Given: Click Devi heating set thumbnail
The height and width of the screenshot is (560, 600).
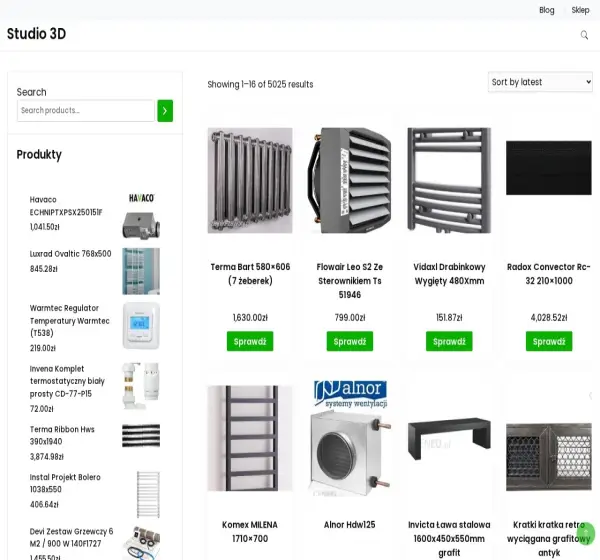Looking at the screenshot, I should tap(141, 543).
